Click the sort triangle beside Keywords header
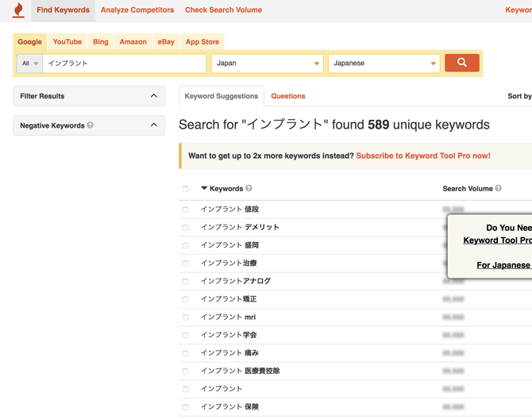532x419 pixels. pyautogui.click(x=204, y=189)
